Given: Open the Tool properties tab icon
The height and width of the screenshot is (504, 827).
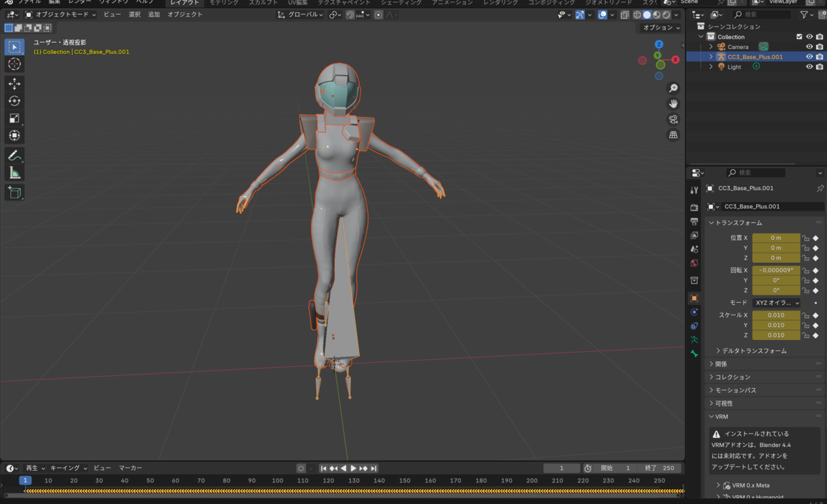Looking at the screenshot, I should pos(694,190).
